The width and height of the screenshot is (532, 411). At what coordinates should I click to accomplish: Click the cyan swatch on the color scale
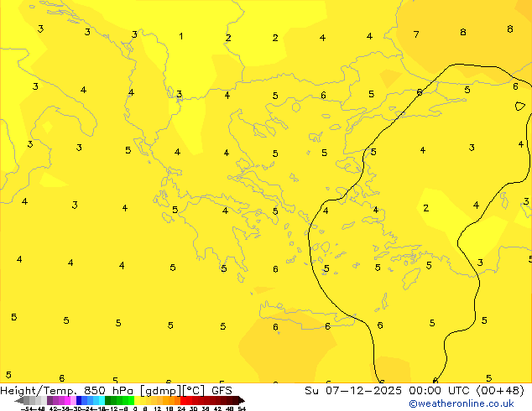(x=102, y=400)
